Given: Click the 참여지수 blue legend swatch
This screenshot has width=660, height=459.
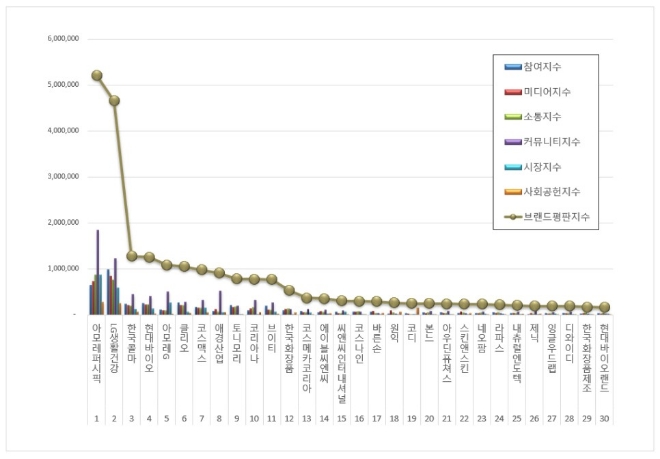Looking at the screenshot, I should click(x=511, y=67).
